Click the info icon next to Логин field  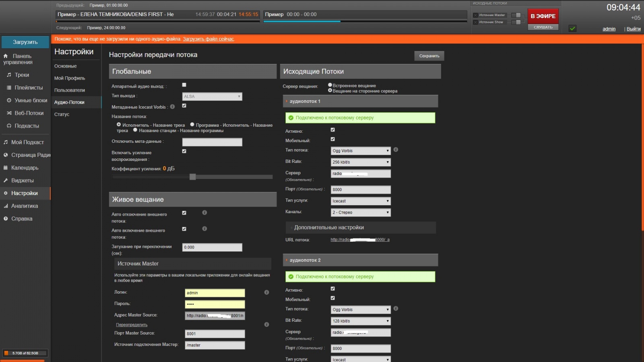266,292
